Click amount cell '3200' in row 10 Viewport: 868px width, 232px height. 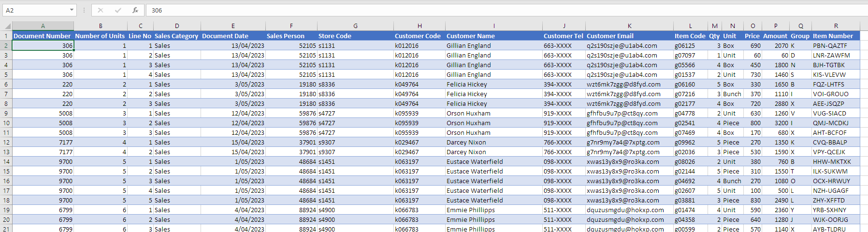tap(776, 123)
